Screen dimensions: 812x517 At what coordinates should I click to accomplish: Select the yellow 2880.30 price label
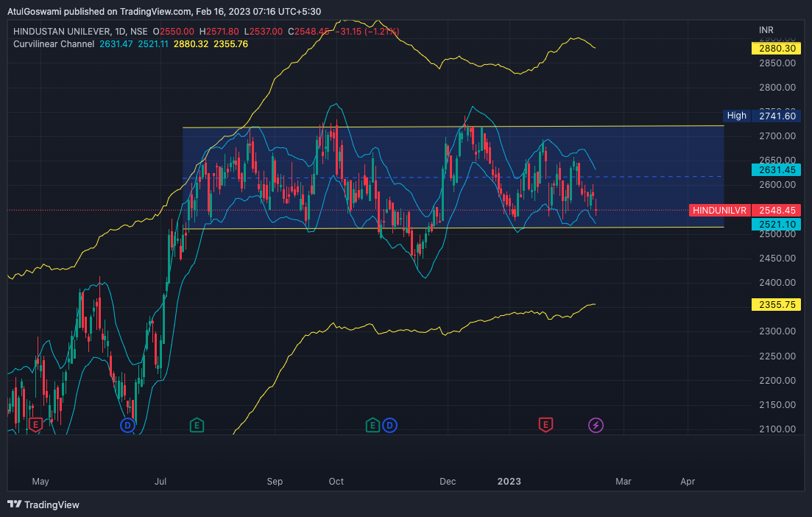[776, 48]
